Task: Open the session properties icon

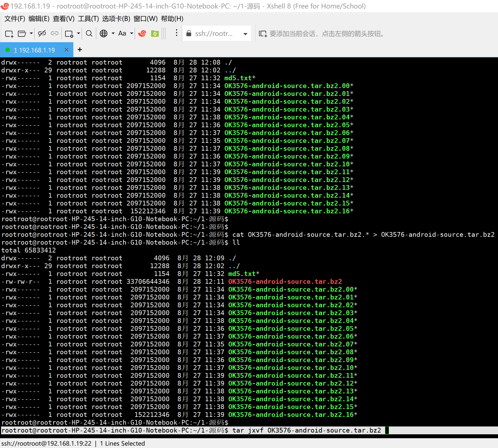Action: (x=69, y=34)
